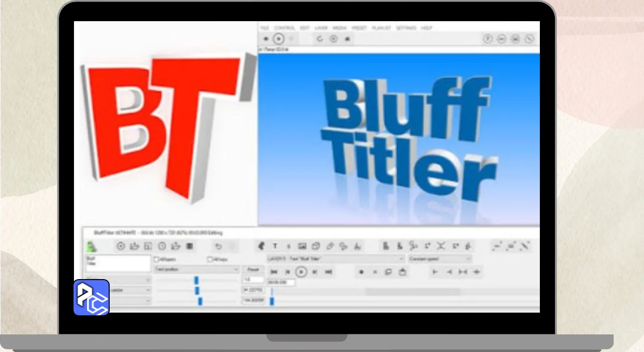Go to the previous key
The image size is (644, 352).
pyautogui.click(x=288, y=272)
